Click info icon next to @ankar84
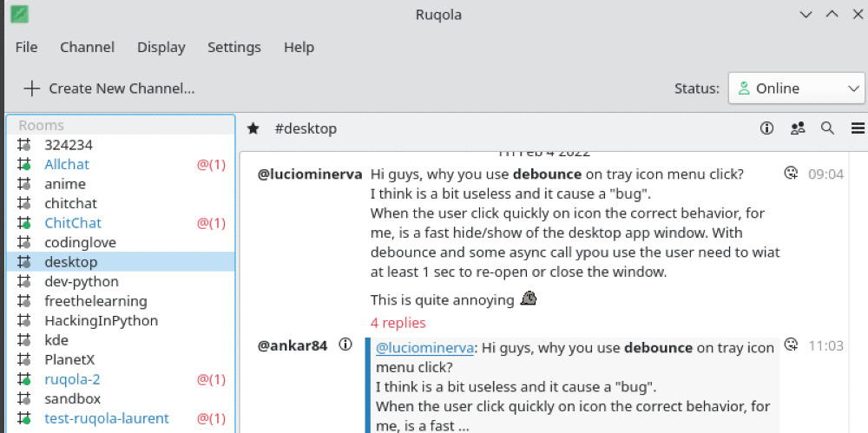 345,345
